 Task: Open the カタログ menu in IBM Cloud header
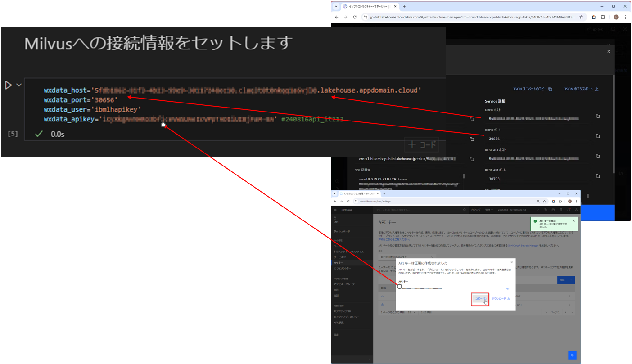tap(476, 209)
